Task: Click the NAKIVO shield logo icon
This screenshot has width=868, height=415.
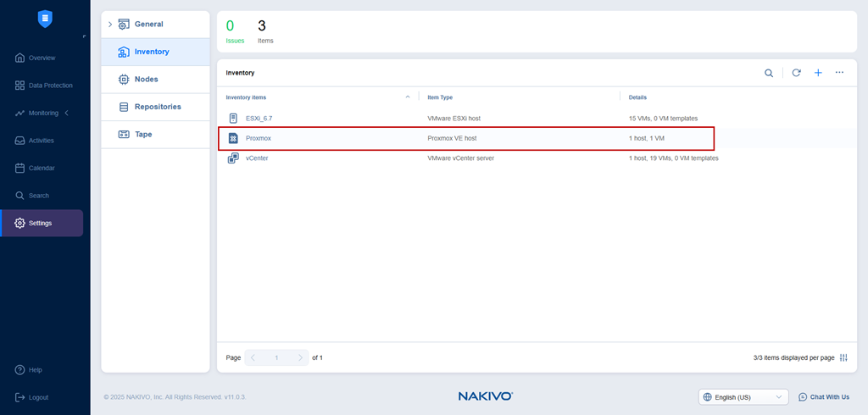Action: (x=45, y=19)
